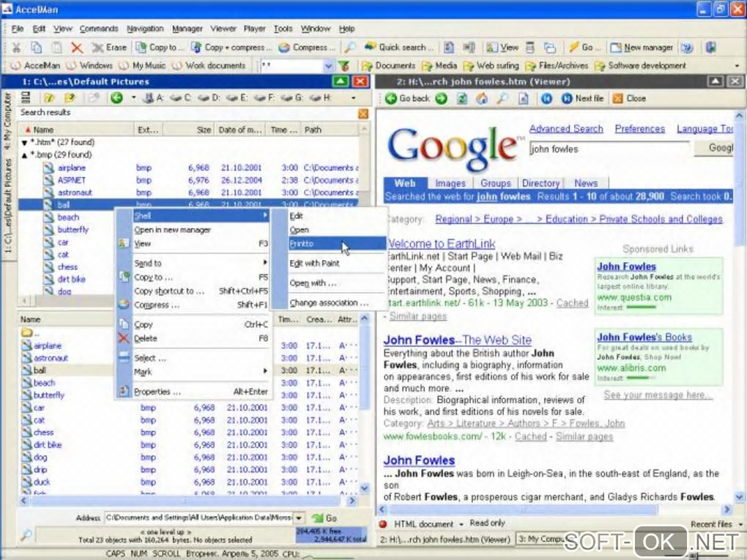Choose Delete from the context menu
The height and width of the screenshot is (560, 747).
pyautogui.click(x=193, y=339)
